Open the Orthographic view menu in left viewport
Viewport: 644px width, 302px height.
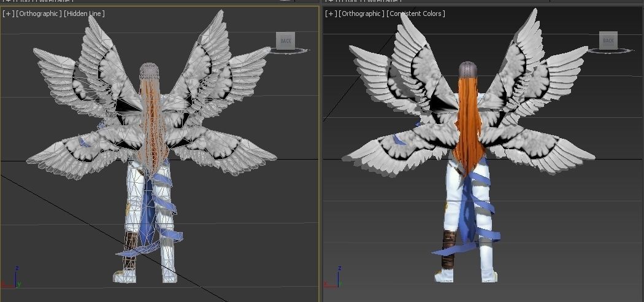(39, 14)
